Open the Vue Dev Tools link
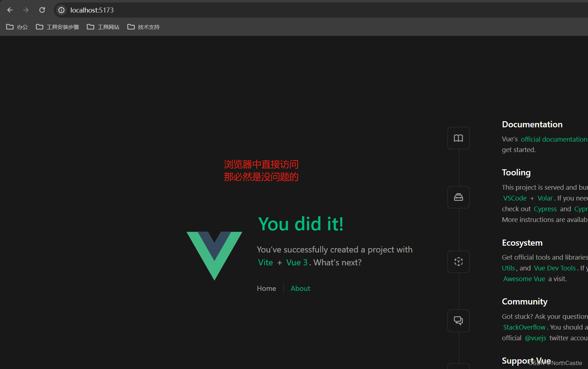 [555, 268]
